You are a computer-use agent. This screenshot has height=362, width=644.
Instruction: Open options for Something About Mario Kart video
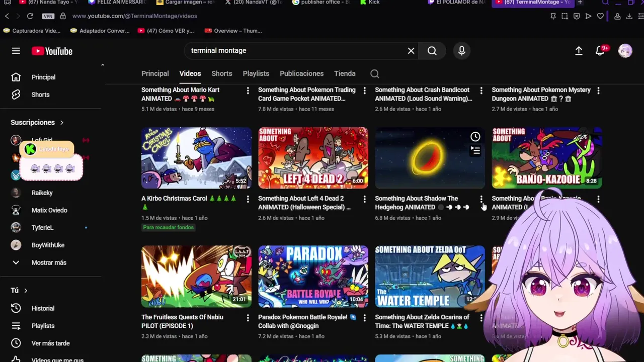(x=248, y=90)
